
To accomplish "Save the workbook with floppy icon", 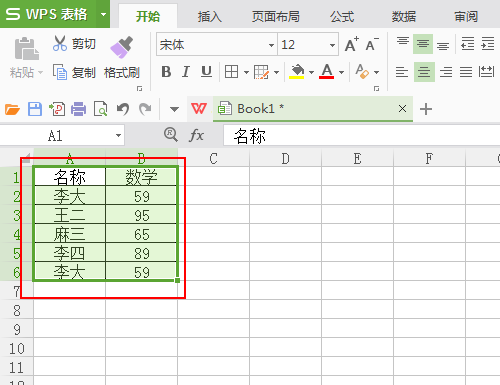I will [35, 109].
